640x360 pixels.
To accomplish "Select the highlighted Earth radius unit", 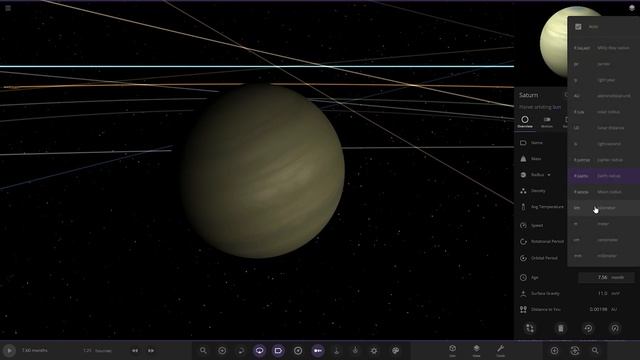I will [604, 176].
